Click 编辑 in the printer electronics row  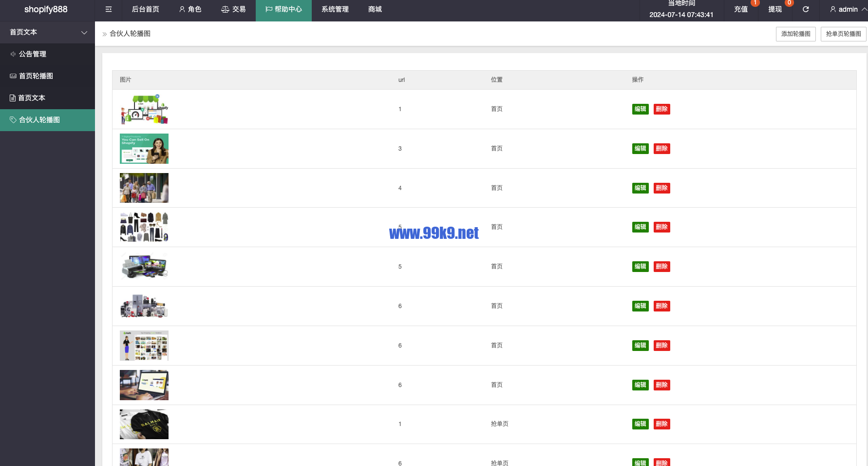point(641,267)
